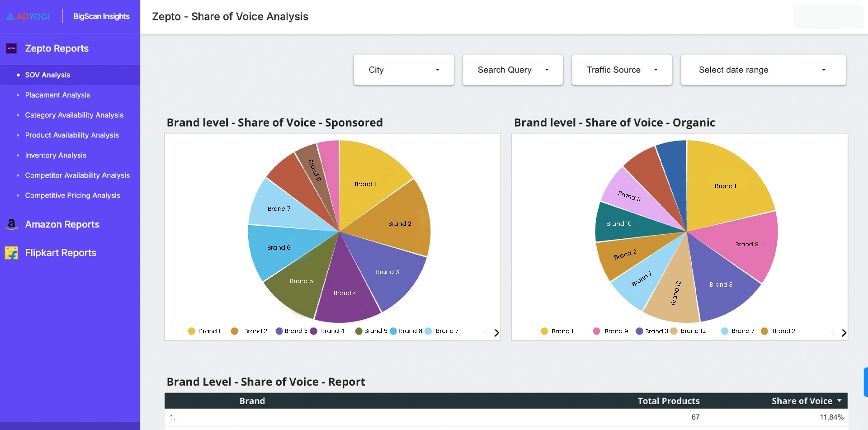
Task: Click the Flipkart logo icon in sidebar
Action: click(11, 253)
